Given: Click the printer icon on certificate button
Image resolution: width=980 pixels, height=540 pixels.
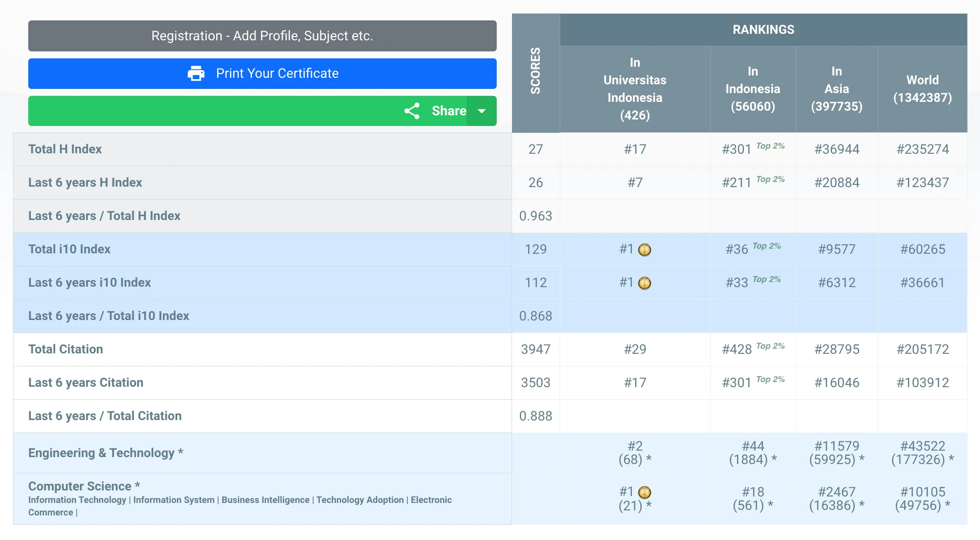Looking at the screenshot, I should click(x=196, y=73).
